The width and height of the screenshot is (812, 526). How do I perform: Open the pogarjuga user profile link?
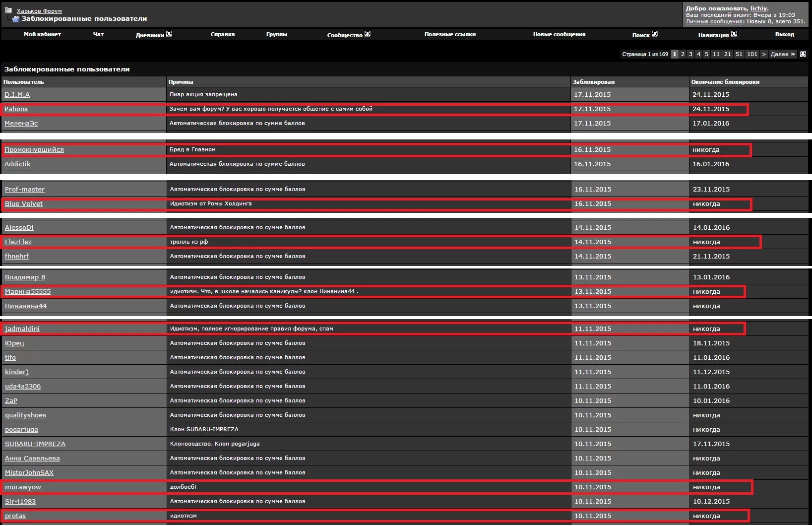21,429
